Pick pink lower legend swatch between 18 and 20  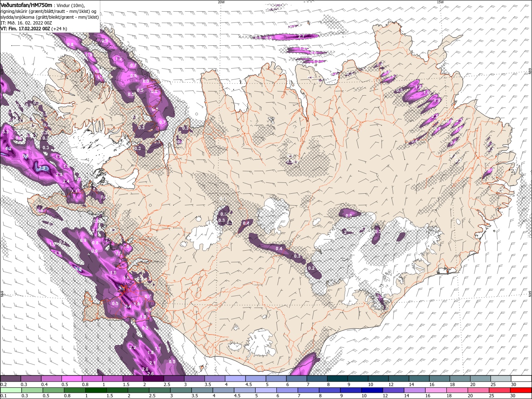(x=457, y=390)
